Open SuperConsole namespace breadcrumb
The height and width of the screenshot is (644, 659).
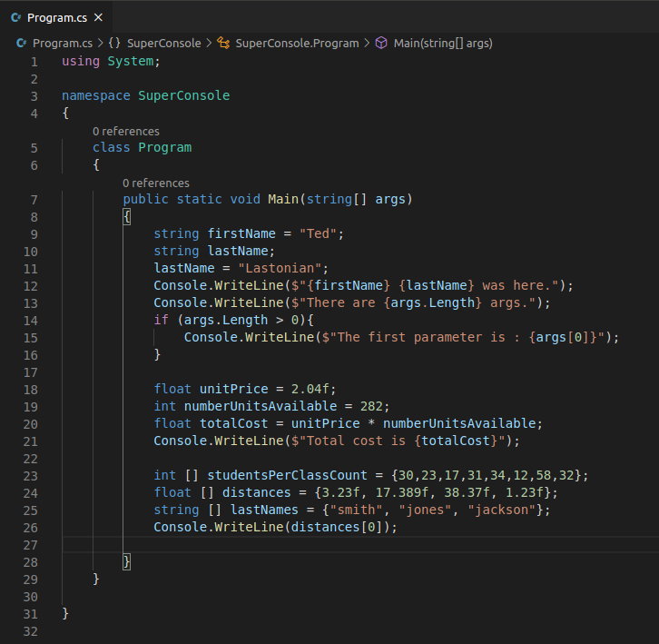pyautogui.click(x=164, y=43)
